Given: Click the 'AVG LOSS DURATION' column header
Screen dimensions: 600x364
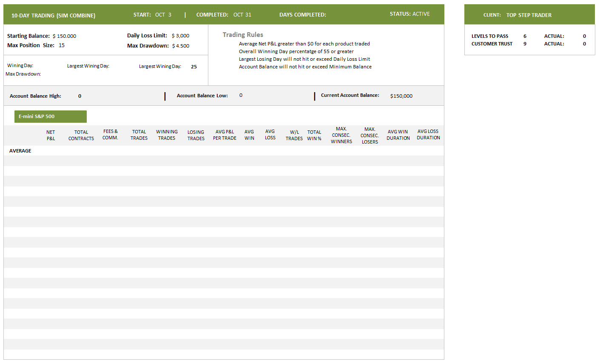Looking at the screenshot, I should [x=428, y=134].
